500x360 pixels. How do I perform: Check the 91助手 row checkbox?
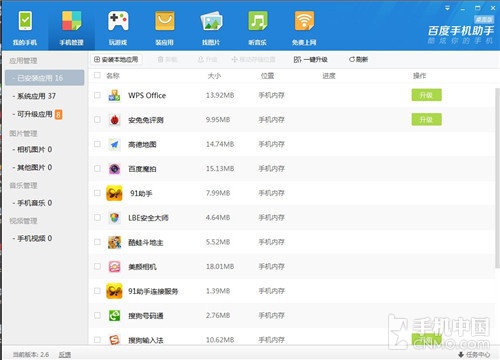tap(97, 193)
